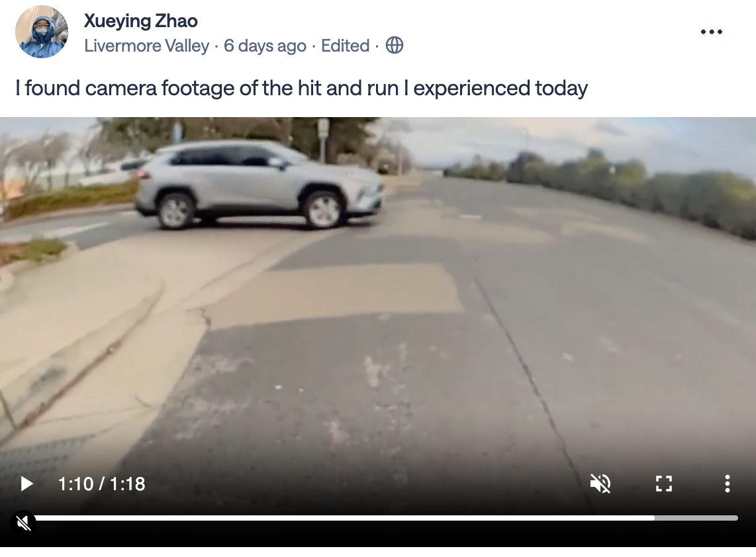The width and height of the screenshot is (756, 557).
Task: Open Xueying Zhao's profile picture
Action: click(42, 32)
